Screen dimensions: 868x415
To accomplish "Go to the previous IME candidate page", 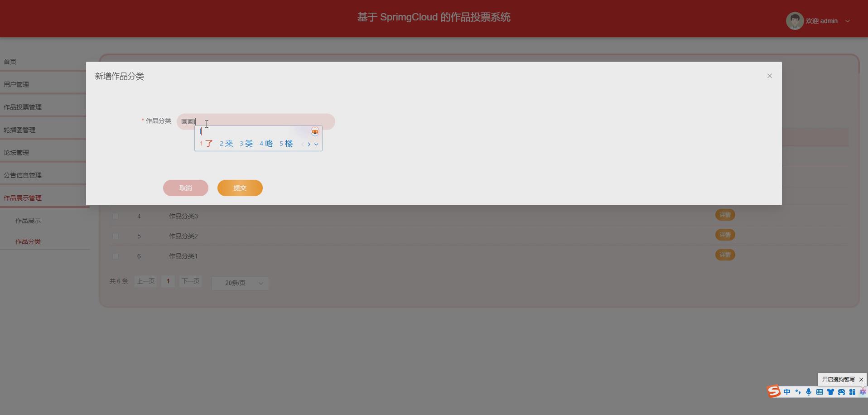I will [303, 144].
